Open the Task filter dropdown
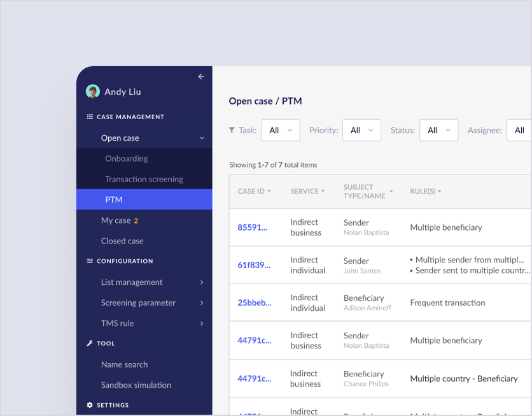The image size is (532, 416). 281,130
